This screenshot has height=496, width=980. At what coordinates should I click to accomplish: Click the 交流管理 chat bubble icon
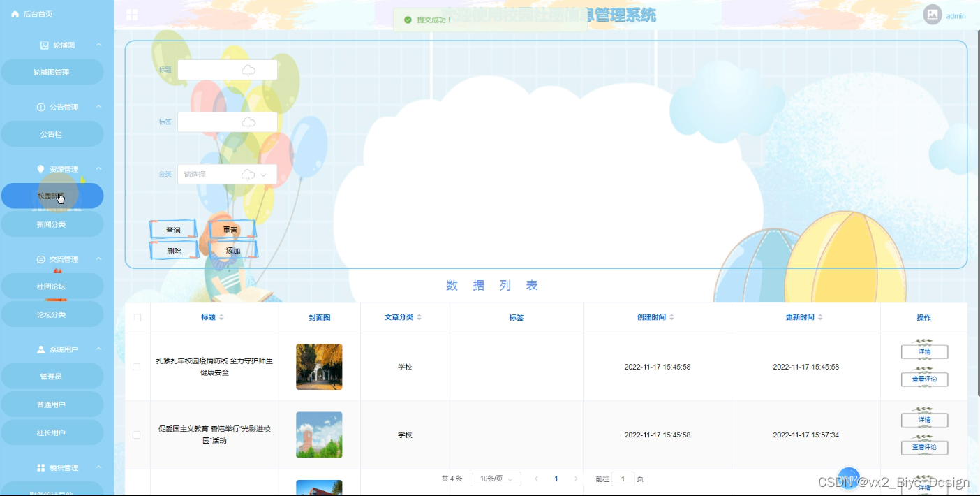coord(40,259)
